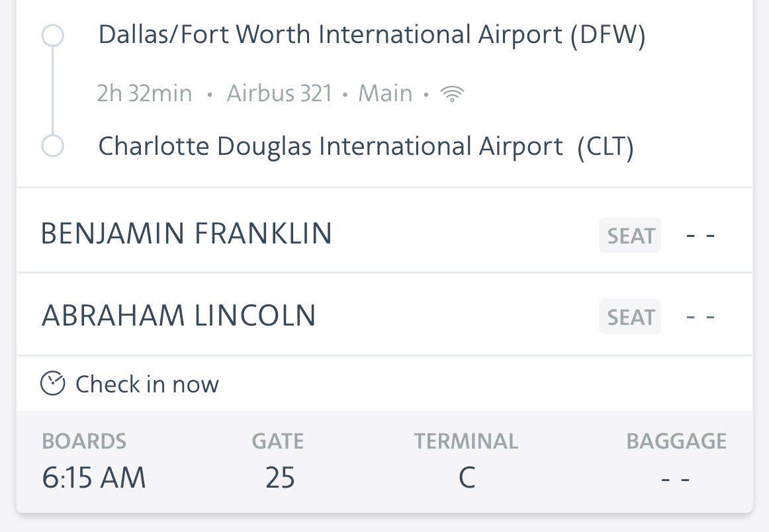This screenshot has width=769, height=532.
Task: Click the empty baggage claim value
Action: click(676, 479)
